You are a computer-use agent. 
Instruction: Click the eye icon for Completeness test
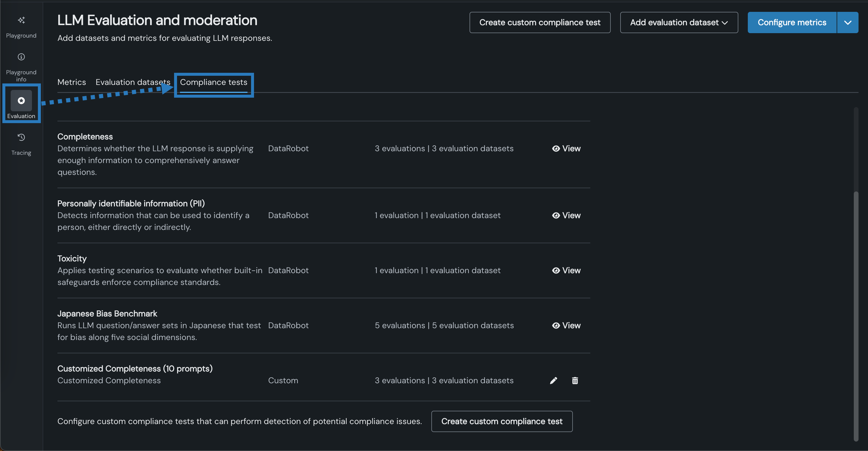point(556,149)
